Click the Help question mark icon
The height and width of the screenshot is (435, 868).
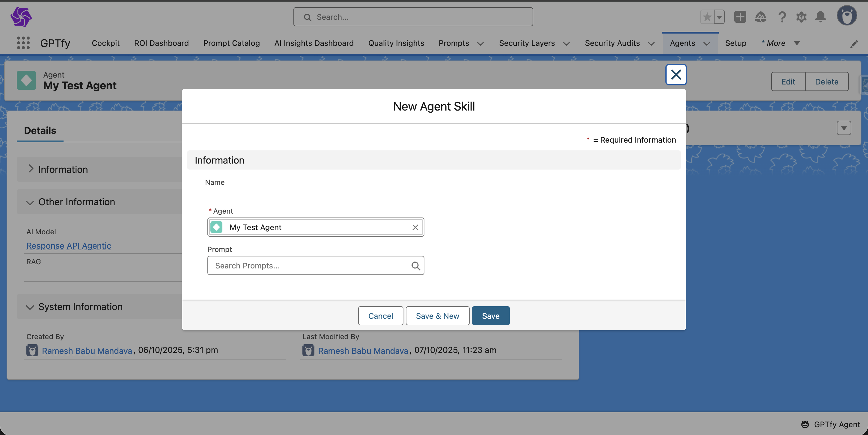pos(782,17)
